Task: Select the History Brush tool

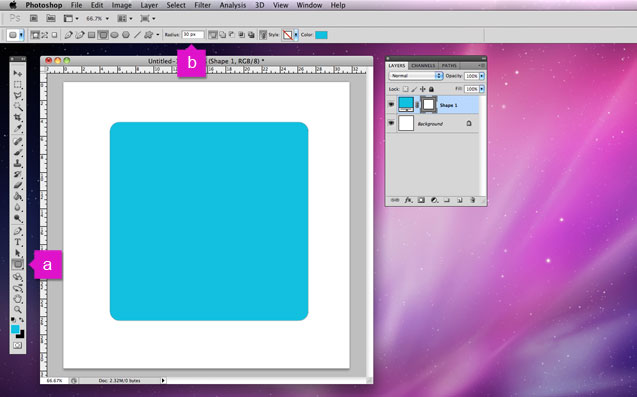Action: click(x=17, y=174)
